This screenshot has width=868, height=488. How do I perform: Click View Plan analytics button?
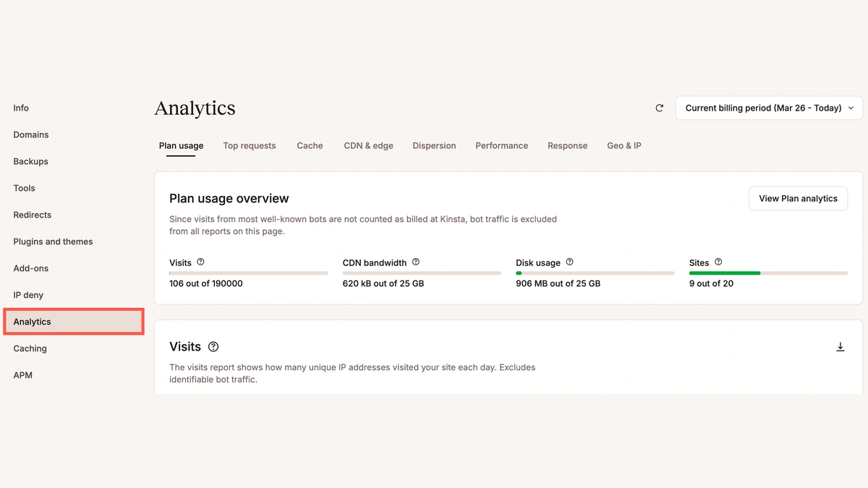(x=798, y=198)
